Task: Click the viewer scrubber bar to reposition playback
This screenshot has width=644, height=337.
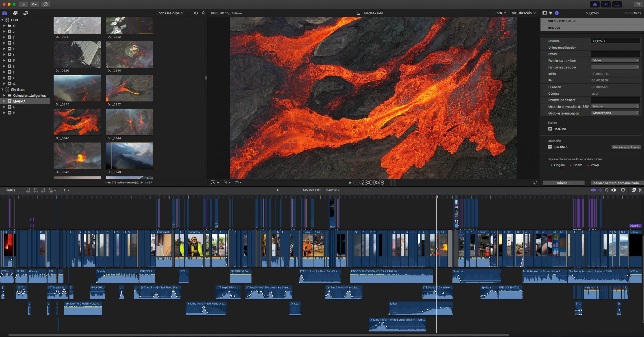Action: [x=440, y=183]
